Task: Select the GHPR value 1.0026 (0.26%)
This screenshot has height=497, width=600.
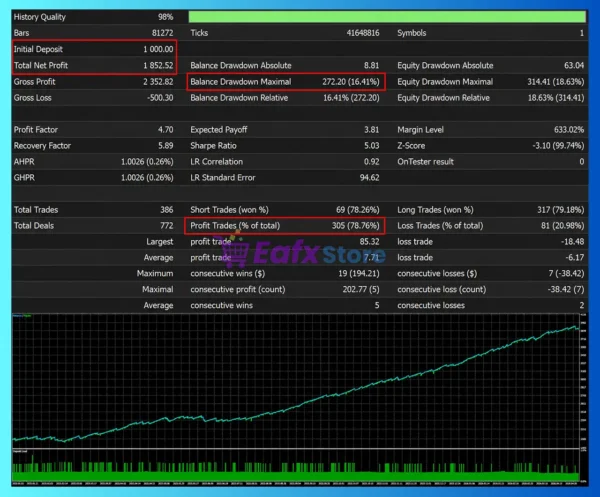Action: click(147, 178)
